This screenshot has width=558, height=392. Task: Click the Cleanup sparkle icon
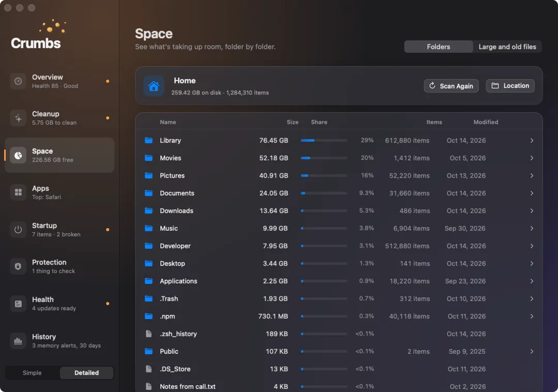pos(18,118)
